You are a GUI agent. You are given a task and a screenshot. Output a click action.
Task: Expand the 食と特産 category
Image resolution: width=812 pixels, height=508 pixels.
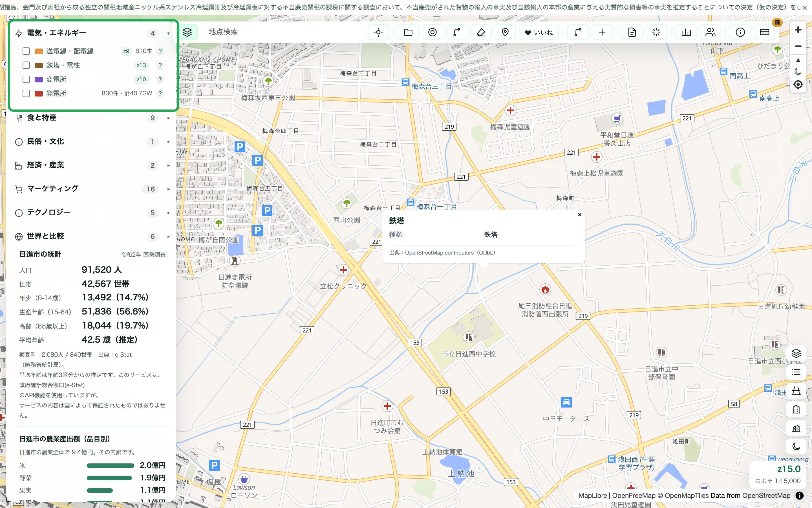click(93, 118)
